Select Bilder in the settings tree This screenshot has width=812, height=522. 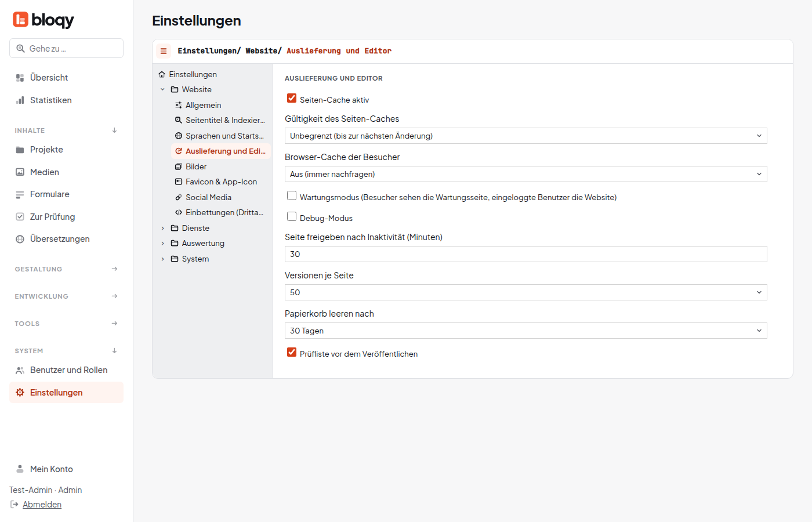click(x=221, y=167)
